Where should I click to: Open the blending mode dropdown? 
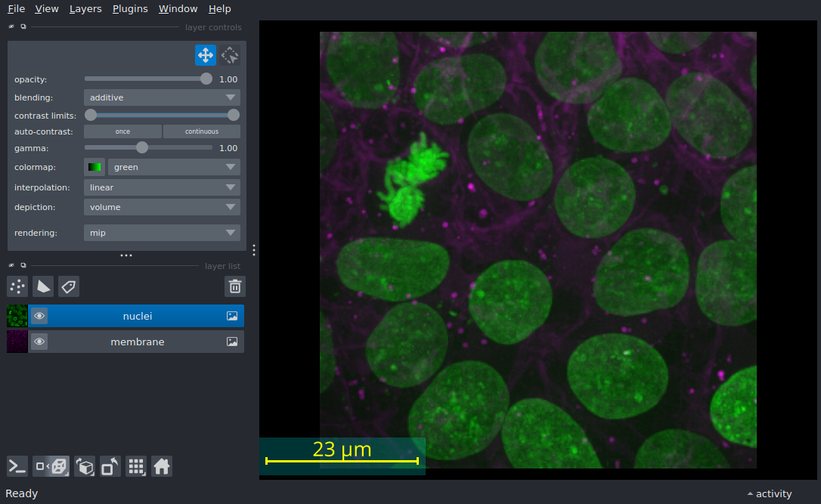click(162, 97)
